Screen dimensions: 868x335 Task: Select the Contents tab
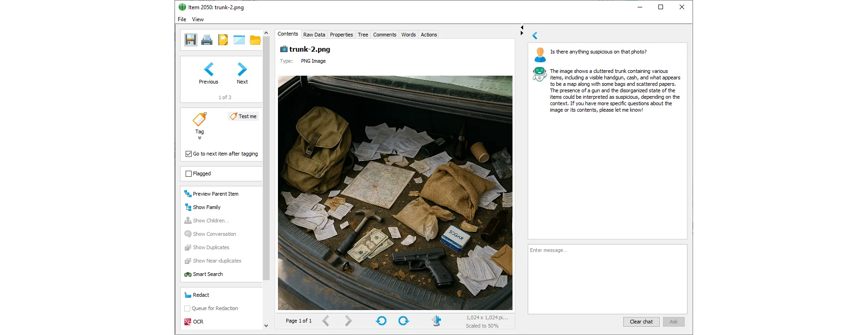[x=288, y=34]
